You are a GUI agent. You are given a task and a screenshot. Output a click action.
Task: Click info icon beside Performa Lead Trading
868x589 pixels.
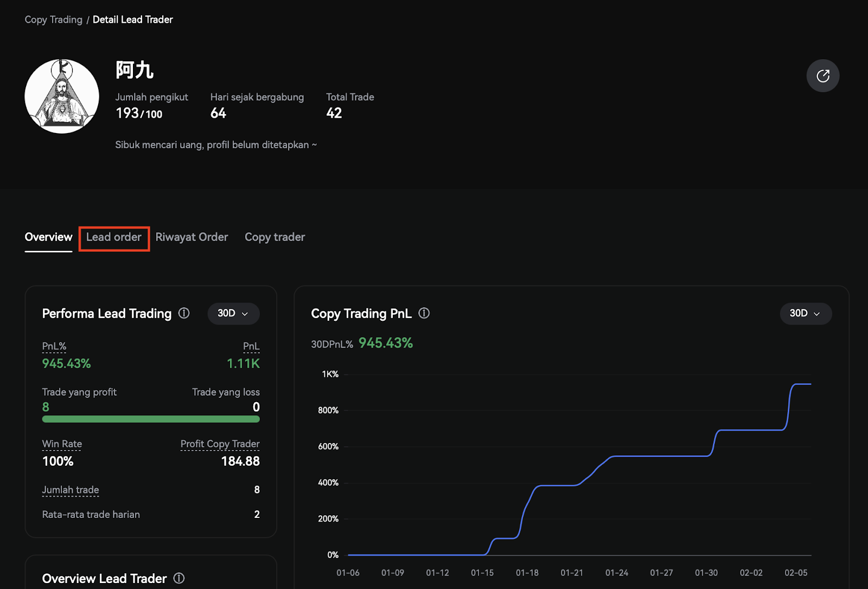184,313
